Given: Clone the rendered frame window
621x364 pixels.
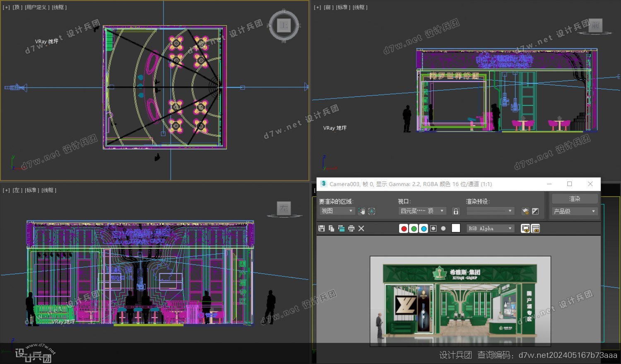Looking at the screenshot, I should 341,228.
